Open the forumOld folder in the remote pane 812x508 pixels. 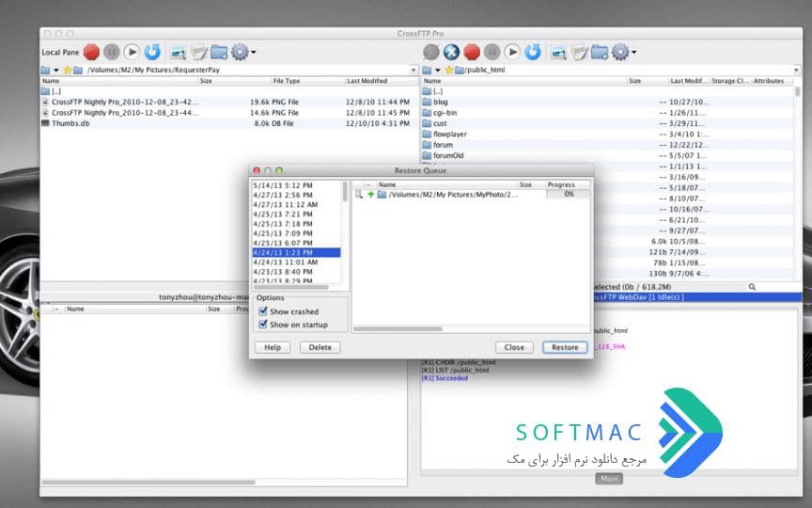coord(448,155)
